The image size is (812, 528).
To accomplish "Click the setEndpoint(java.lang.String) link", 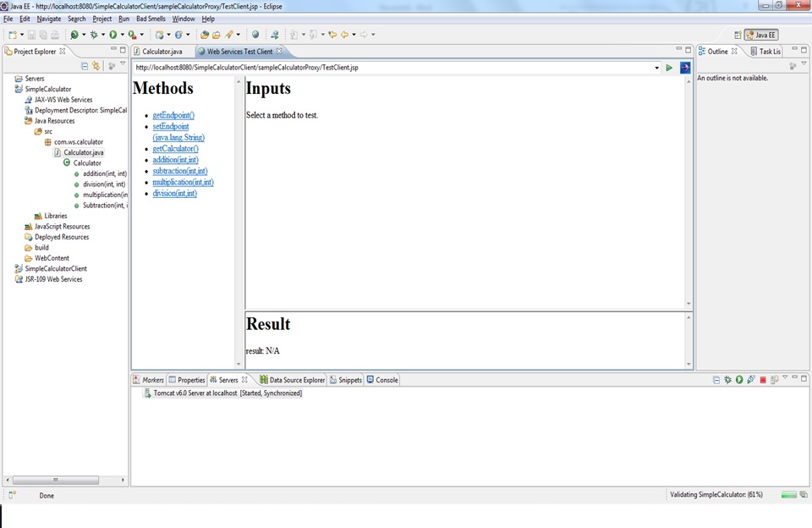I will pos(178,132).
